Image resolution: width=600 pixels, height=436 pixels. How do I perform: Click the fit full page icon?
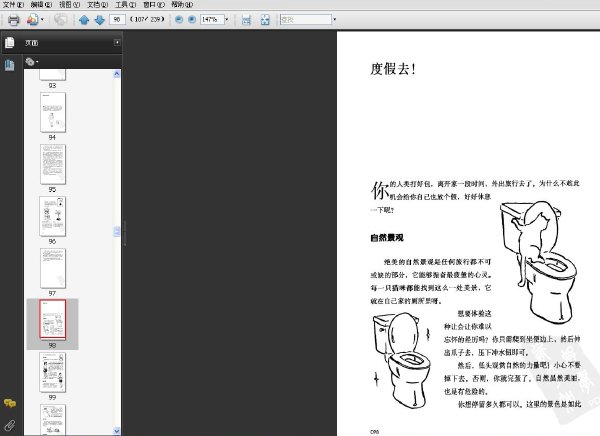(265, 20)
